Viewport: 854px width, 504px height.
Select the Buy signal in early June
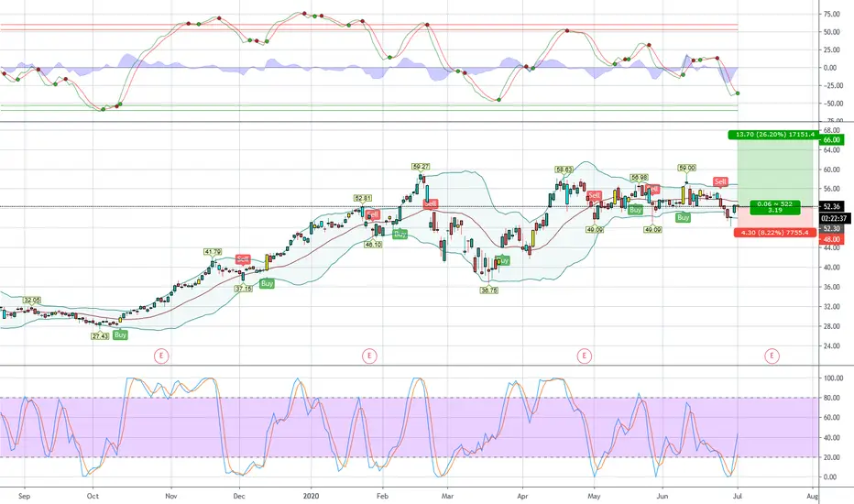(683, 217)
